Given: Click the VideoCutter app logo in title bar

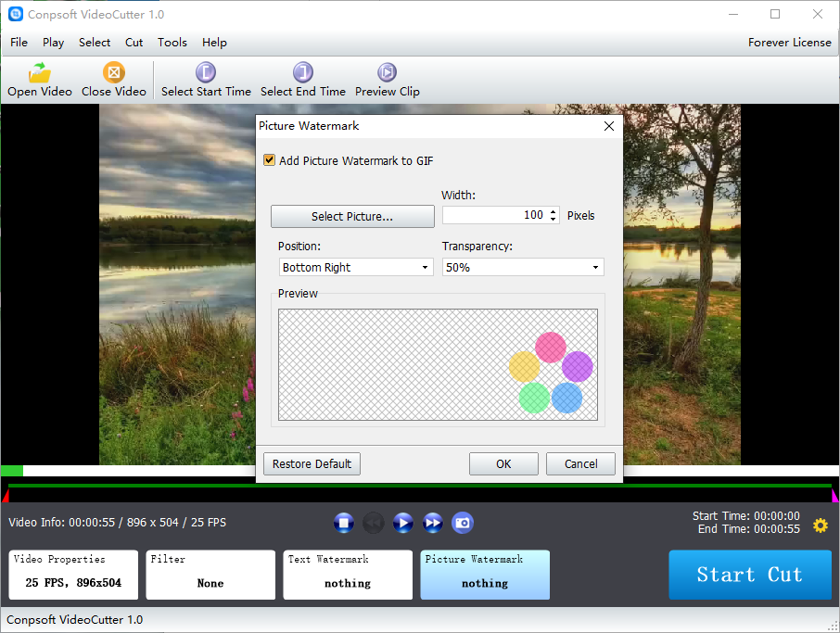Looking at the screenshot, I should tap(16, 14).
